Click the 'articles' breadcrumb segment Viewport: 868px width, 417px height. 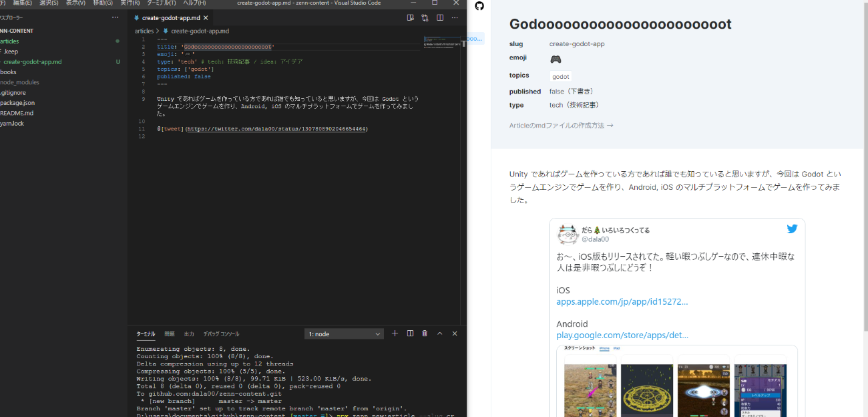click(x=144, y=31)
